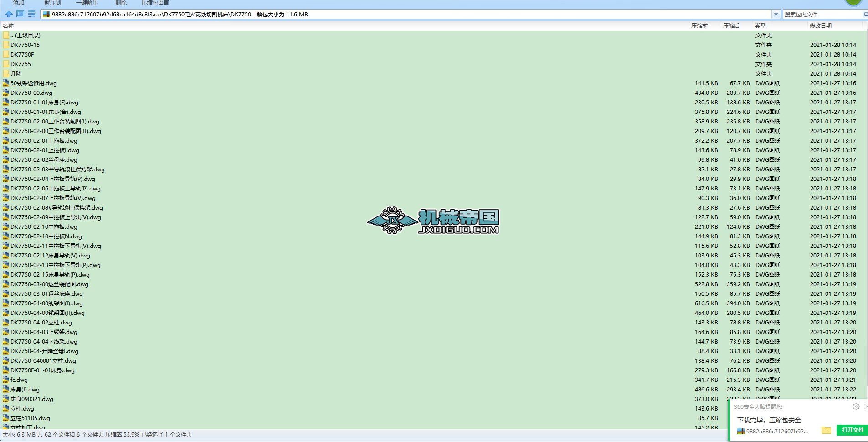The width and height of the screenshot is (868, 442).
Task: Select the 解压到 (Extract to) icon
Action: (51, 3)
